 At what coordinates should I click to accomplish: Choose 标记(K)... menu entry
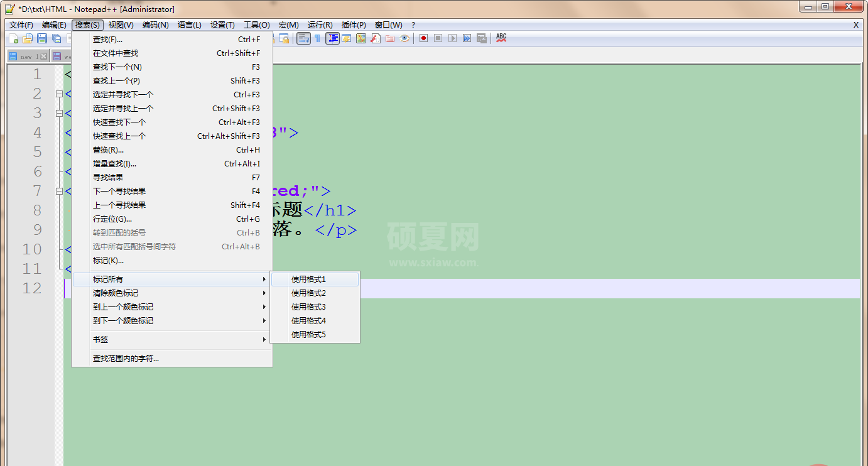[x=171, y=261]
